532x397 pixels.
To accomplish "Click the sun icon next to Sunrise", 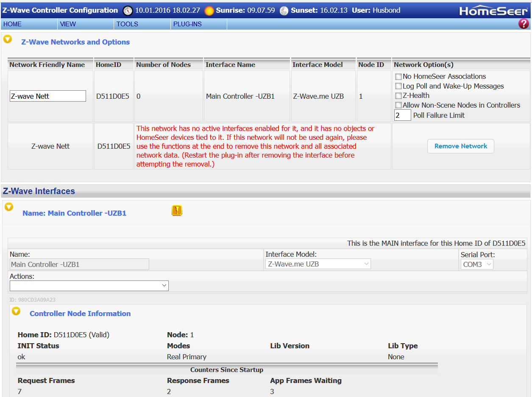I will [x=209, y=11].
